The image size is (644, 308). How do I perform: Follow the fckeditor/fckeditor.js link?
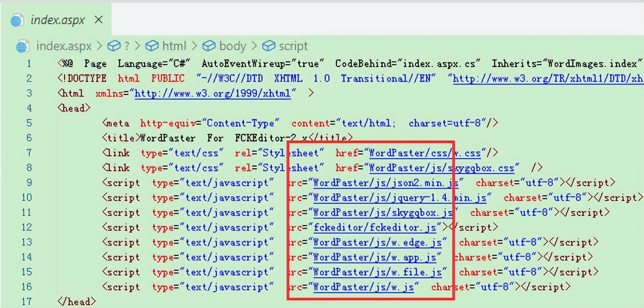(375, 228)
